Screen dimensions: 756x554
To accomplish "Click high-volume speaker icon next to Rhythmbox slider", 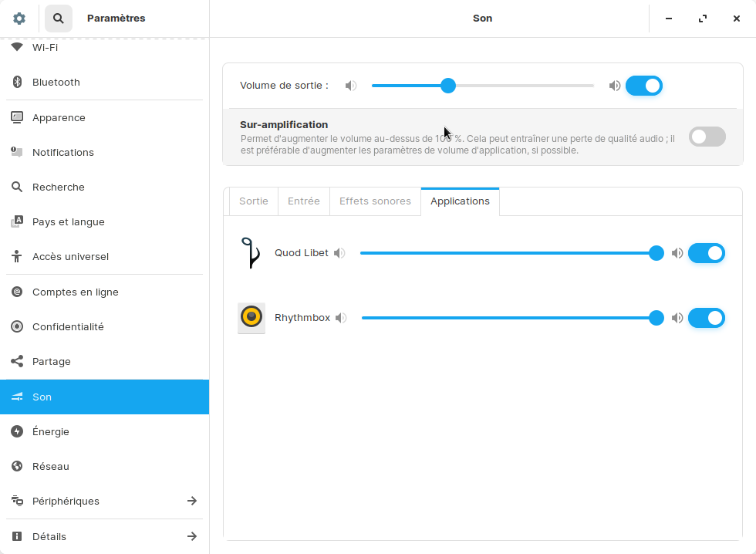I will [677, 318].
